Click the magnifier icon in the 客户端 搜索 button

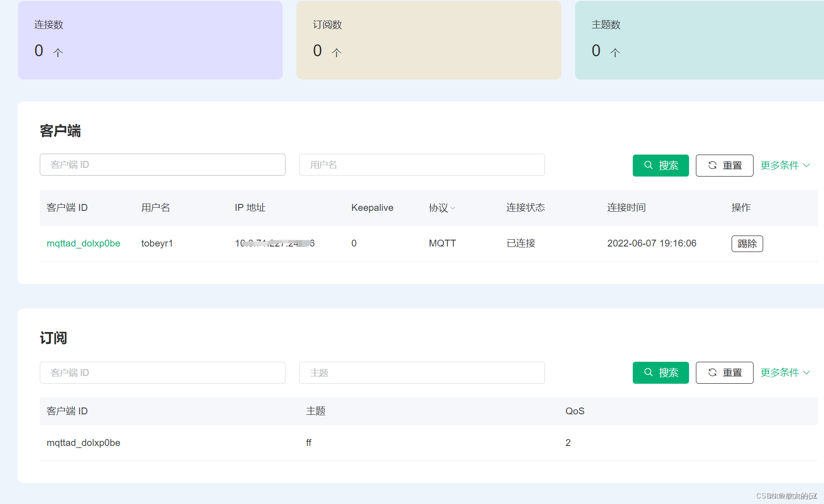(x=648, y=165)
